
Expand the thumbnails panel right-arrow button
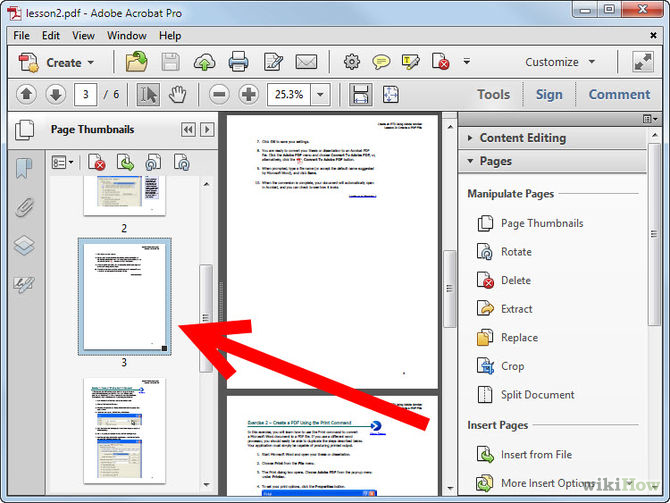click(x=207, y=129)
